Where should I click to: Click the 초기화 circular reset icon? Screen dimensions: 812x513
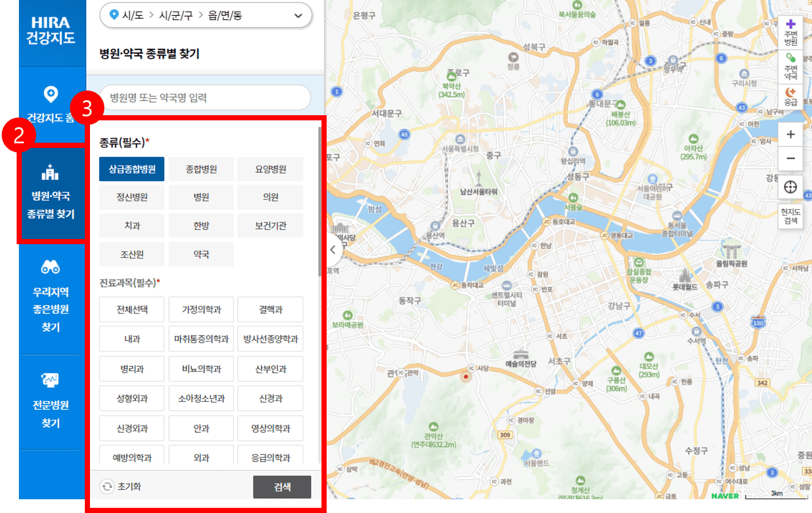point(105,486)
